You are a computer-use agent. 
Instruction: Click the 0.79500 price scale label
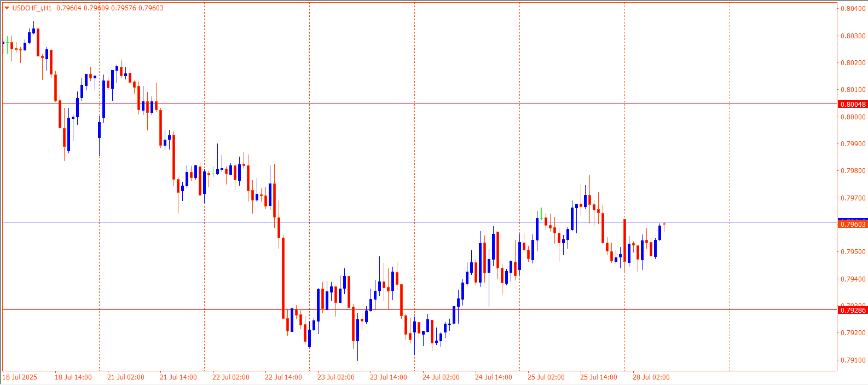[853, 252]
